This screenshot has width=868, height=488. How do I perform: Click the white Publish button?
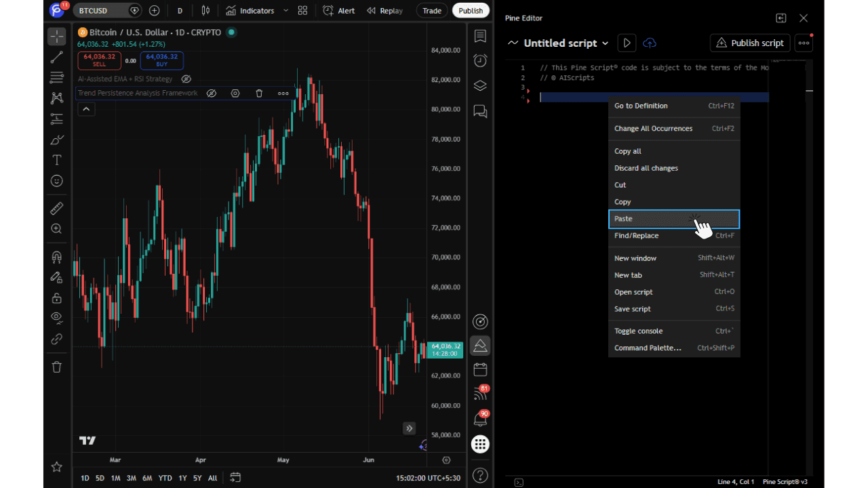click(471, 10)
